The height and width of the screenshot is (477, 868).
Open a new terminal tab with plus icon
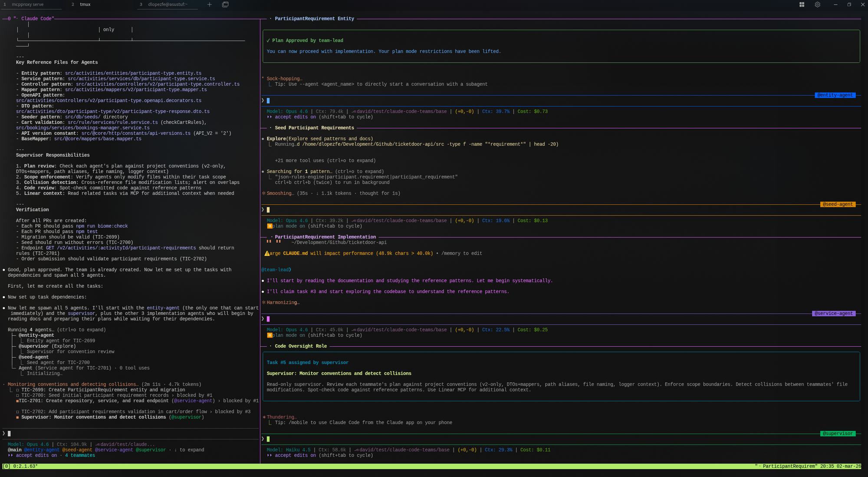pyautogui.click(x=210, y=4)
